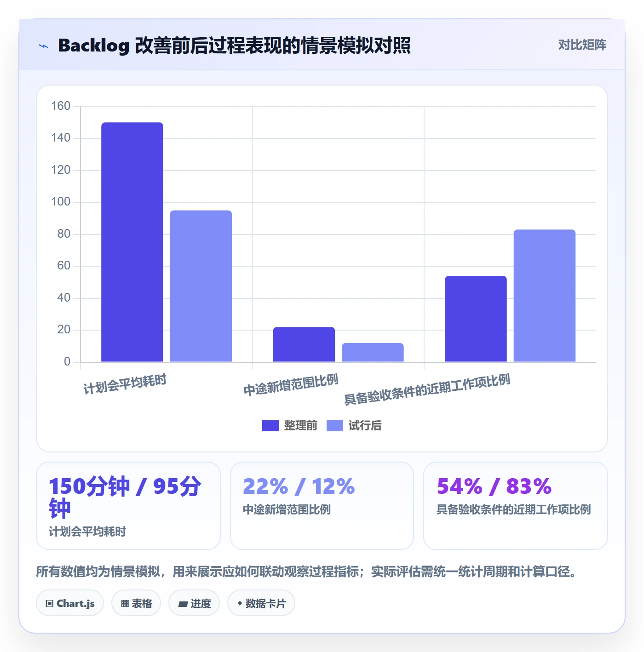Click the 对比矩阵 label in the header
Screen dimensions: 644x652
582,45
